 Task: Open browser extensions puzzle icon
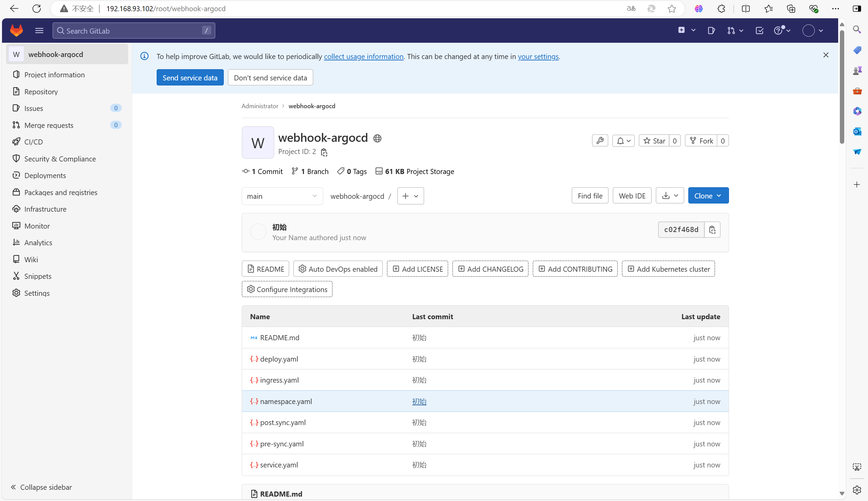tap(722, 8)
